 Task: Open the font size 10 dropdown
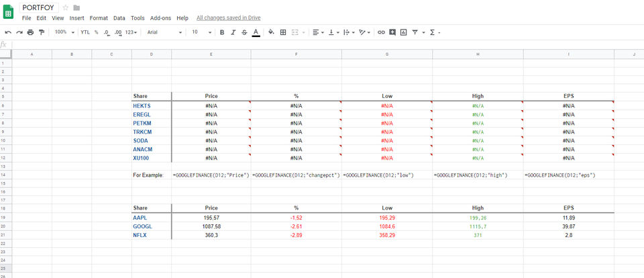coord(202,32)
